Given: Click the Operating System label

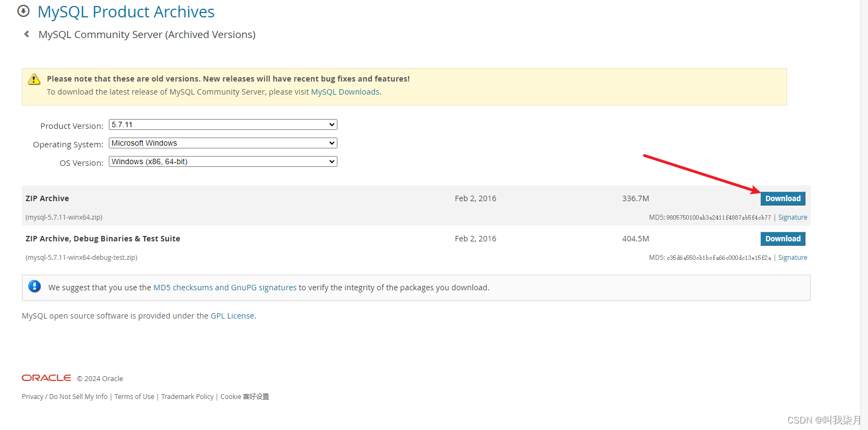Looking at the screenshot, I should [68, 145].
